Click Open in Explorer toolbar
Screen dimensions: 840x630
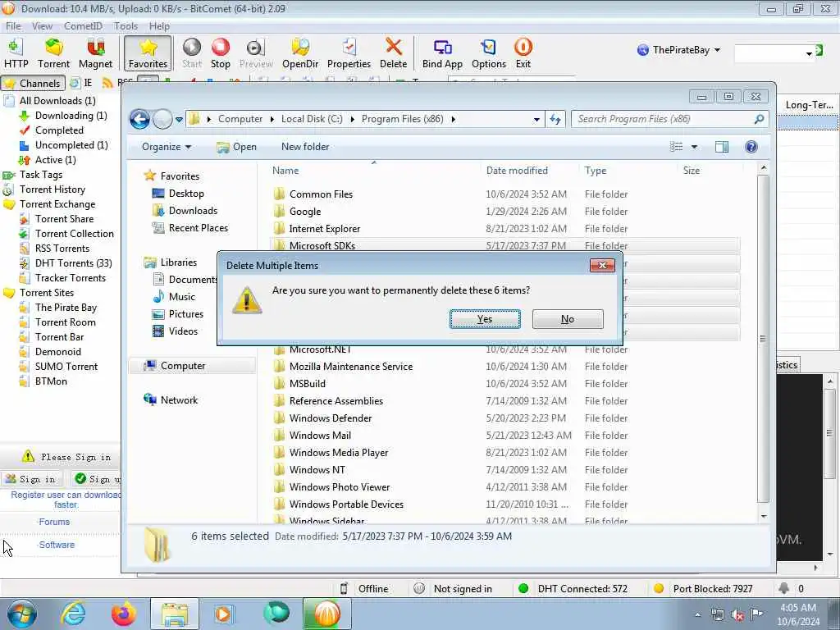pos(237,147)
